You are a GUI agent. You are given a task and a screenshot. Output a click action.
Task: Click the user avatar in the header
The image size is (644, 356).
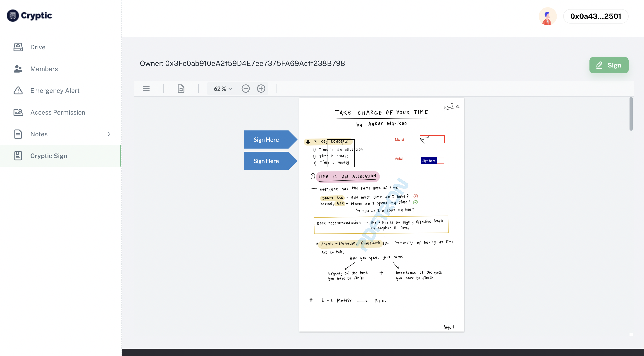click(x=548, y=16)
